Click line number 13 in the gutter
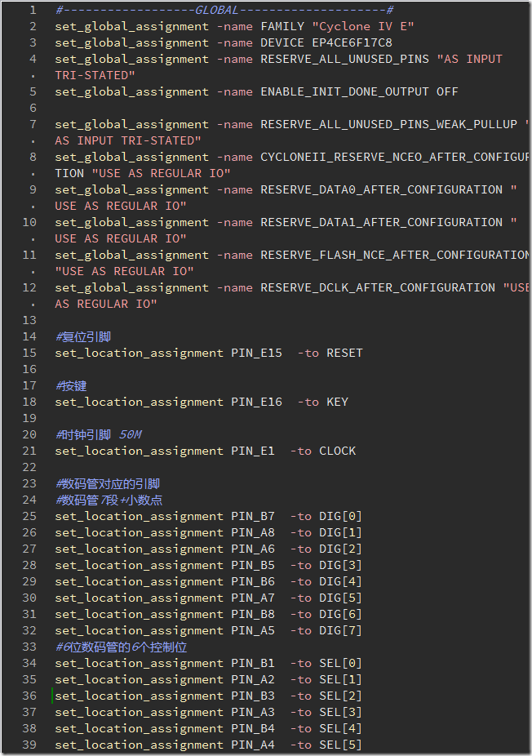532x756 pixels. [29, 321]
